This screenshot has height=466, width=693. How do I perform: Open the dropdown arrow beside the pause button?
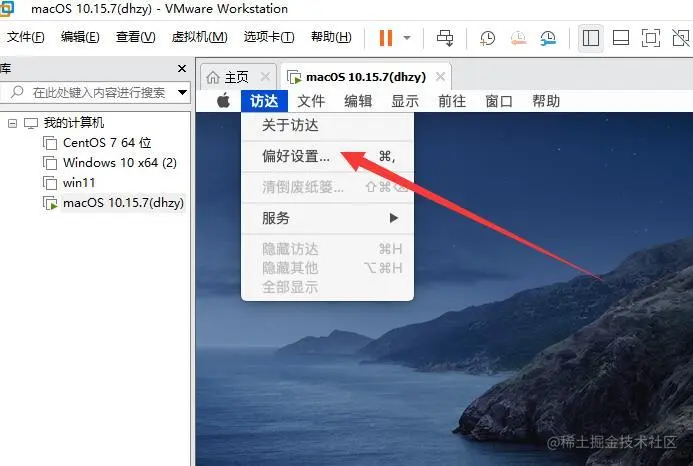pyautogui.click(x=407, y=38)
